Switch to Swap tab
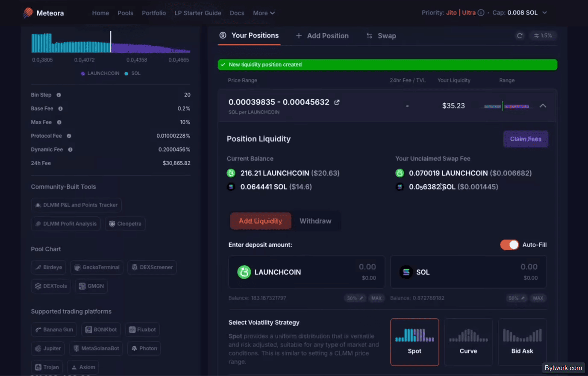 pos(381,36)
